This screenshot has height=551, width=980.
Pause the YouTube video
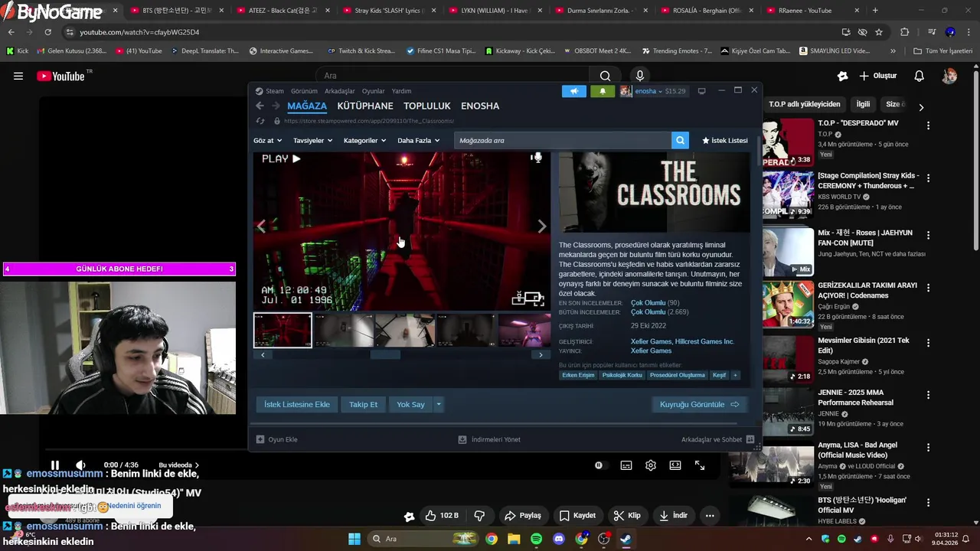pos(55,465)
